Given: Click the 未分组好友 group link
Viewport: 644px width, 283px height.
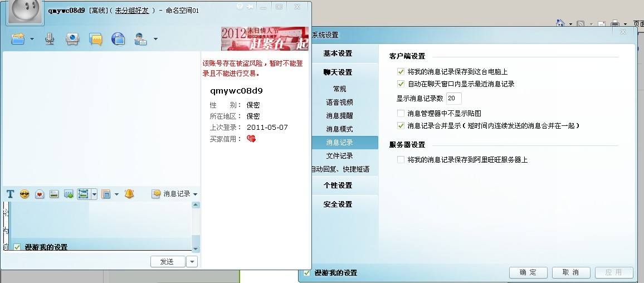Looking at the screenshot, I should tap(132, 11).
